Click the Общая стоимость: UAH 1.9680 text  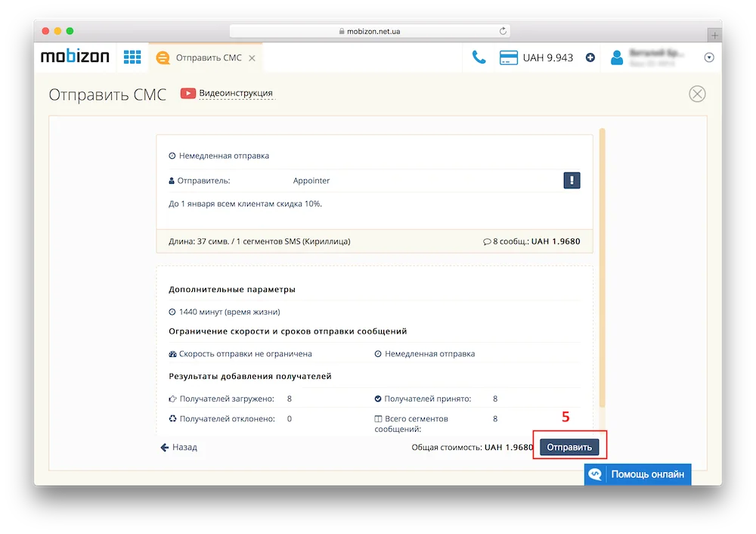472,447
